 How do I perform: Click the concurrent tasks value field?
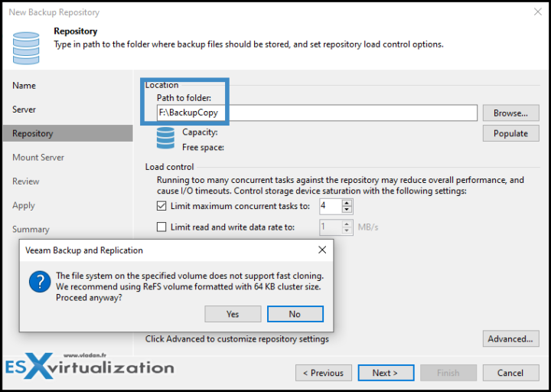click(331, 206)
